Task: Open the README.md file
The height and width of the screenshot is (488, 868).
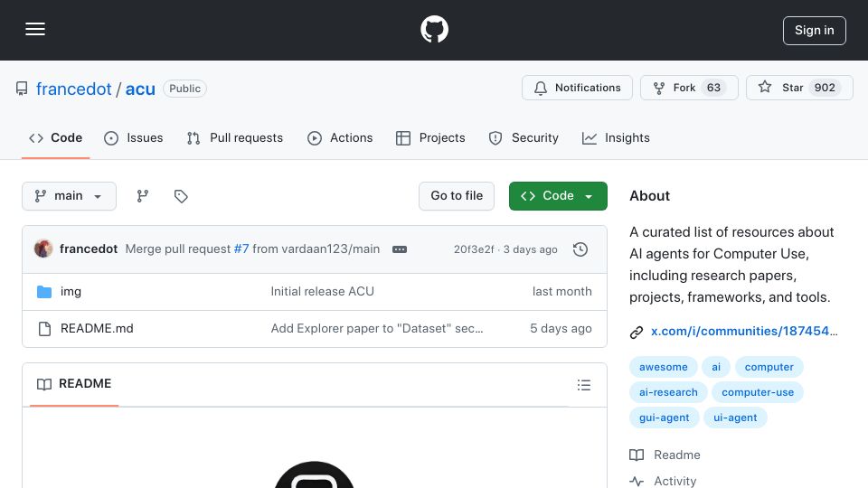Action: (x=97, y=329)
